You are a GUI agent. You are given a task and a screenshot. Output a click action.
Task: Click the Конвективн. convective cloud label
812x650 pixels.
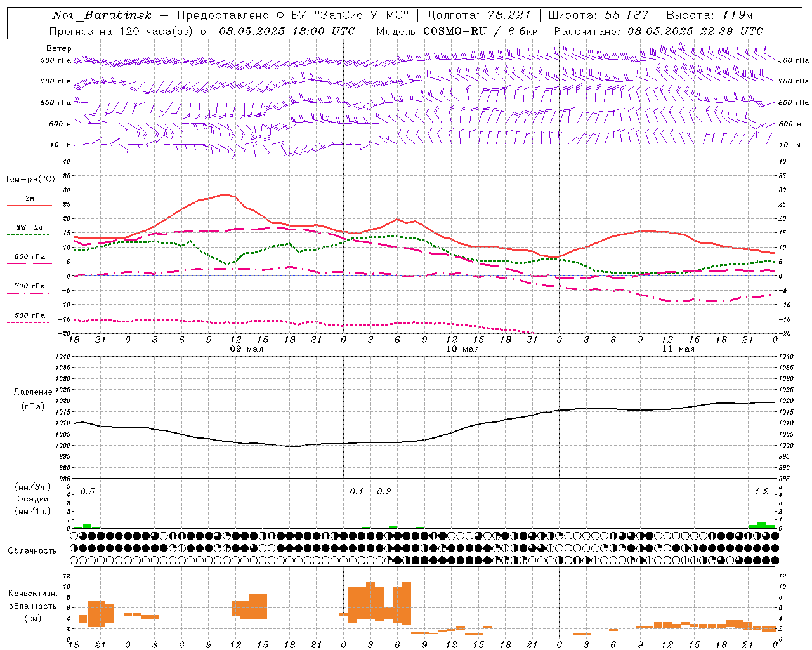pos(33,594)
